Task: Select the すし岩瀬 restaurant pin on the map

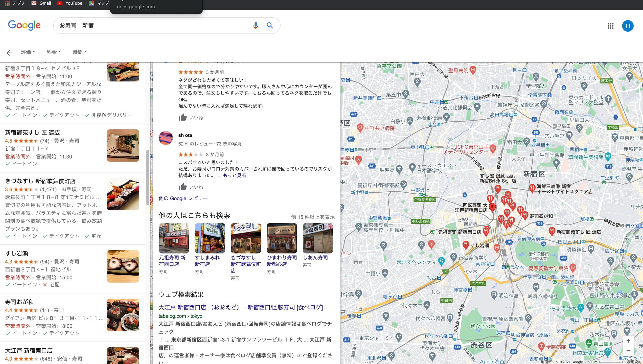Action: (466, 244)
